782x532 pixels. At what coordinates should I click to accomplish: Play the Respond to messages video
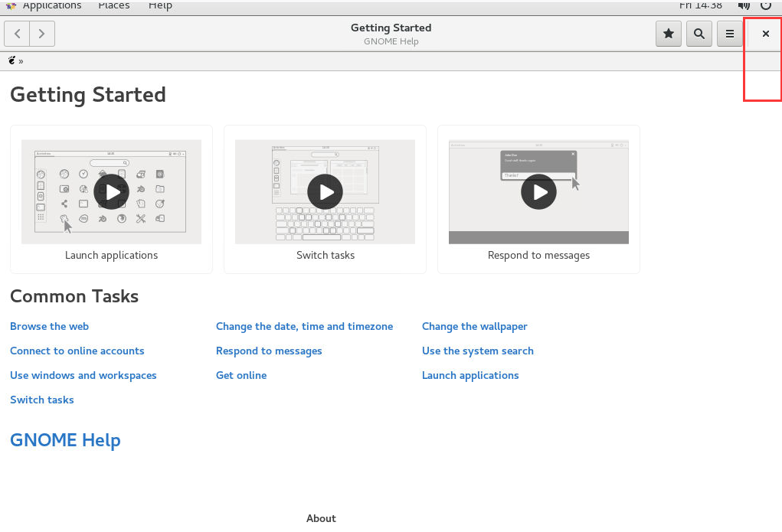point(538,192)
